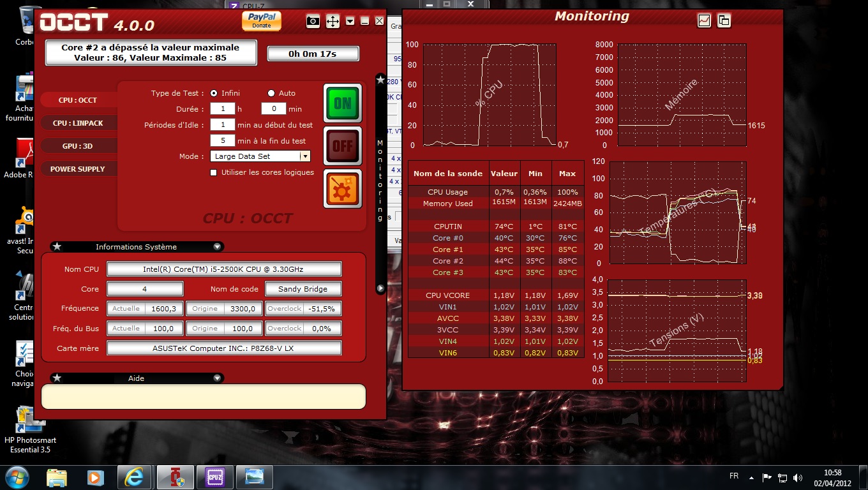This screenshot has width=868, height=490.
Task: Select the Infini test type radio button
Action: click(214, 93)
